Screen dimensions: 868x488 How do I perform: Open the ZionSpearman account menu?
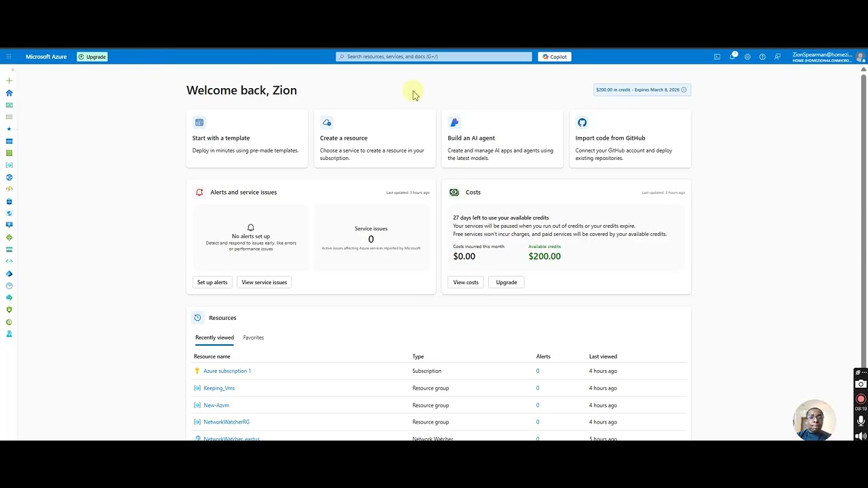click(829, 57)
